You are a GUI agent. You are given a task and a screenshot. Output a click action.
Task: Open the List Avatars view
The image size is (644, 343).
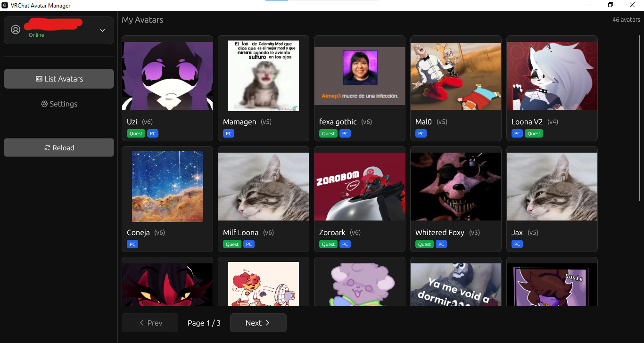coord(59,79)
